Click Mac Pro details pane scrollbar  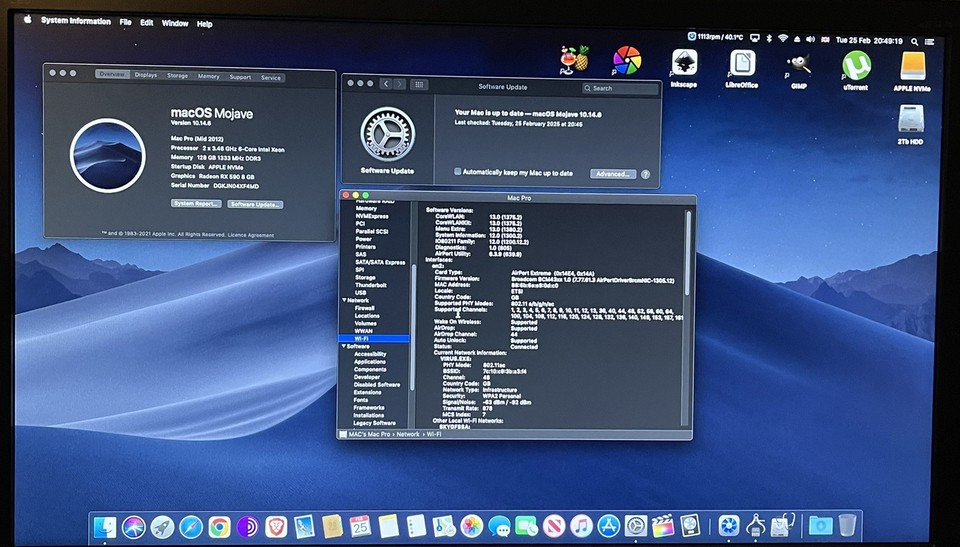688,254
